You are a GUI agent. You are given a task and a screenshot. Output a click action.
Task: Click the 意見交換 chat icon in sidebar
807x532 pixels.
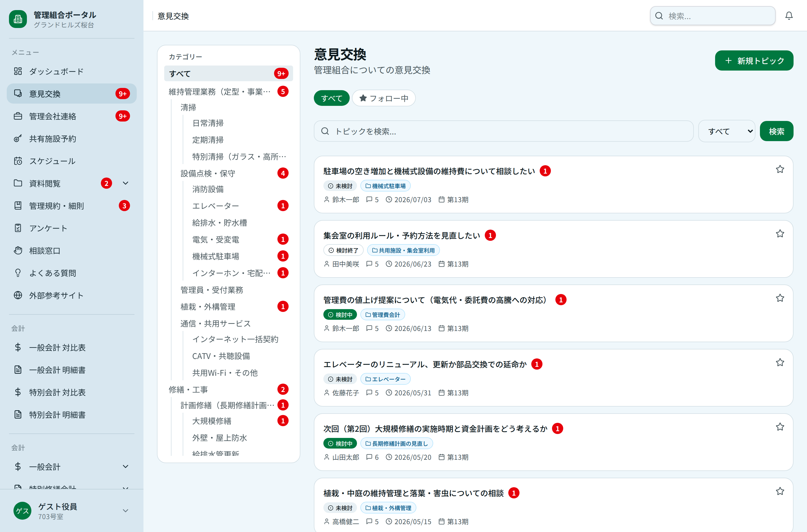pos(18,94)
